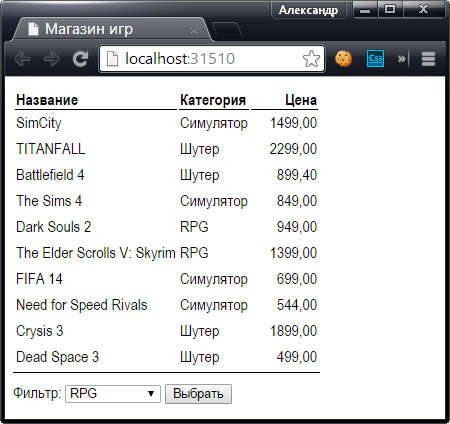The height and width of the screenshot is (424, 450).
Task: Click the price 544,00
Action: tap(297, 305)
